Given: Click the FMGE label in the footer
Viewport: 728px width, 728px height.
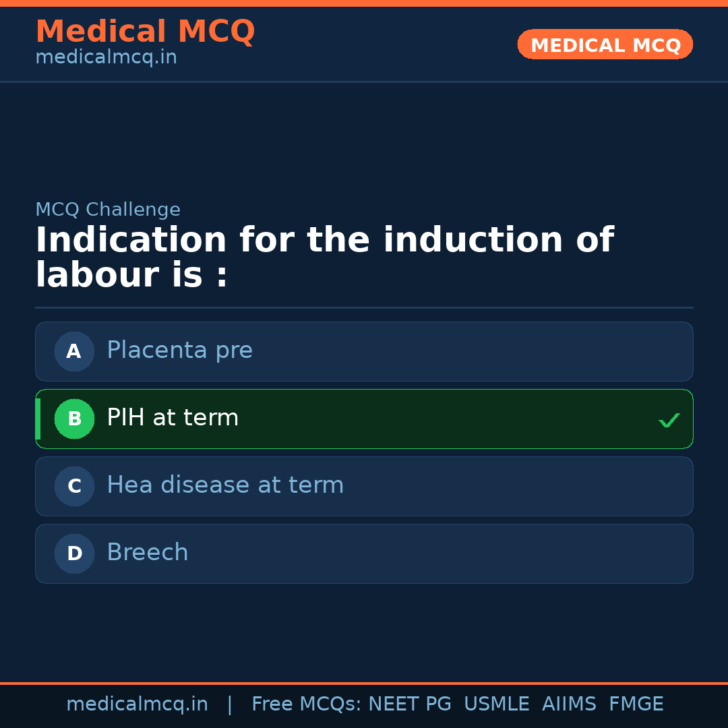Looking at the screenshot, I should tap(636, 704).
